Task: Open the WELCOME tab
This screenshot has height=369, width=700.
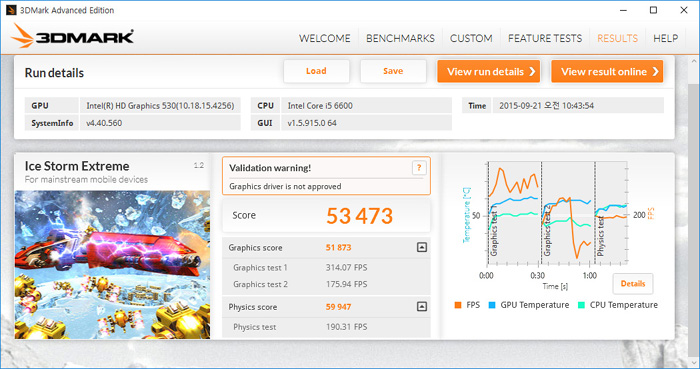Action: click(x=325, y=38)
